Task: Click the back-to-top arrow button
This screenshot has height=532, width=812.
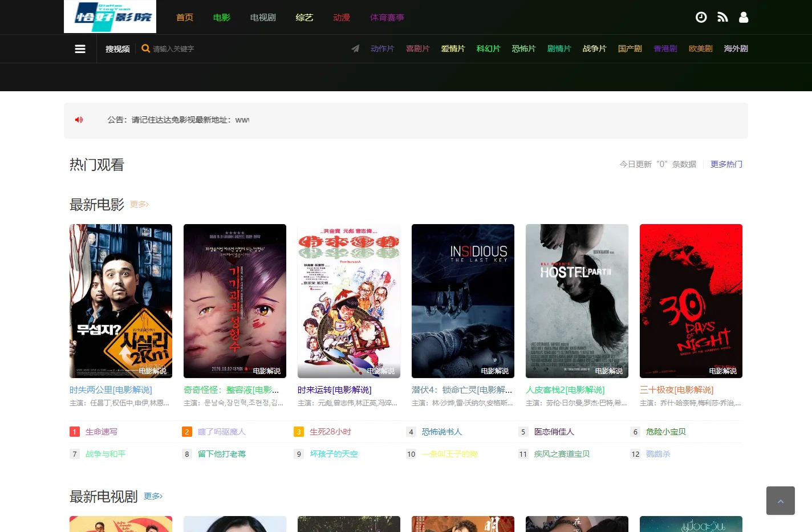Action: pos(781,501)
